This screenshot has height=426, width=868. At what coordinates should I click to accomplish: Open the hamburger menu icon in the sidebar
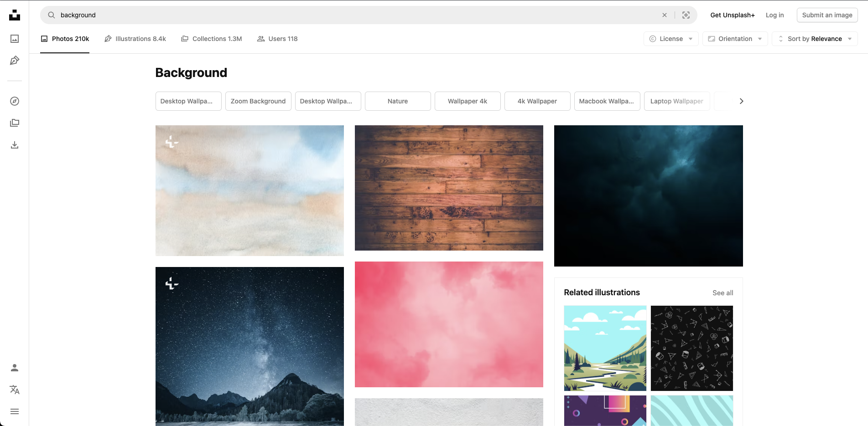pos(15,411)
